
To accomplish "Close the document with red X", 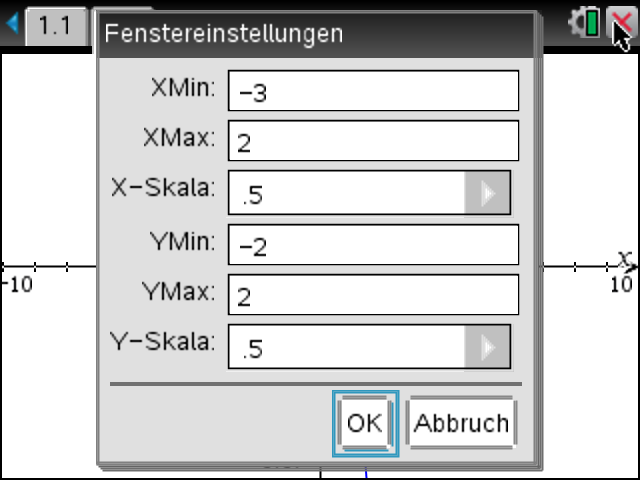I will tap(621, 23).
